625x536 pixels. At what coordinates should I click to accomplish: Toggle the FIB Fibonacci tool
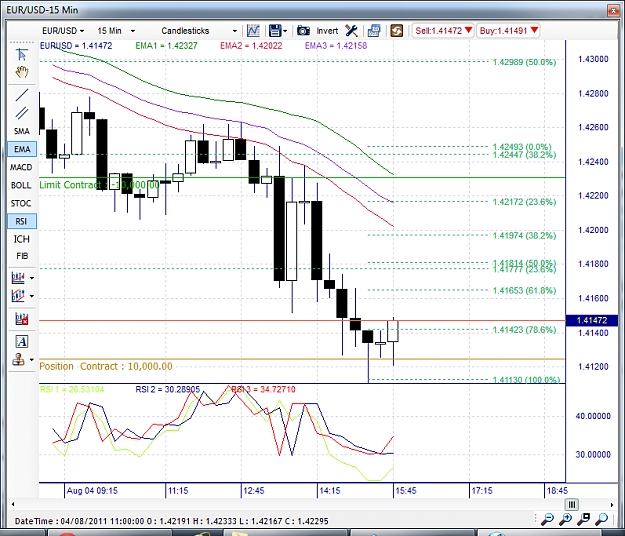pyautogui.click(x=22, y=256)
